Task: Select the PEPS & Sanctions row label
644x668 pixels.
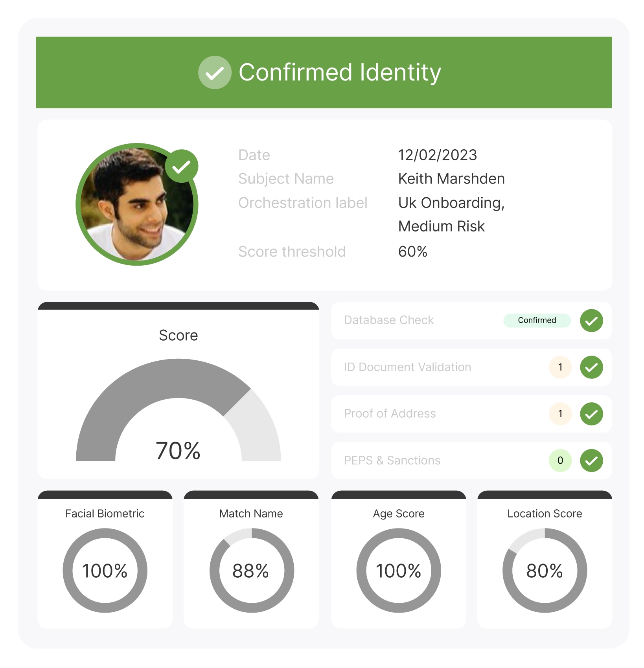Action: [x=392, y=461]
